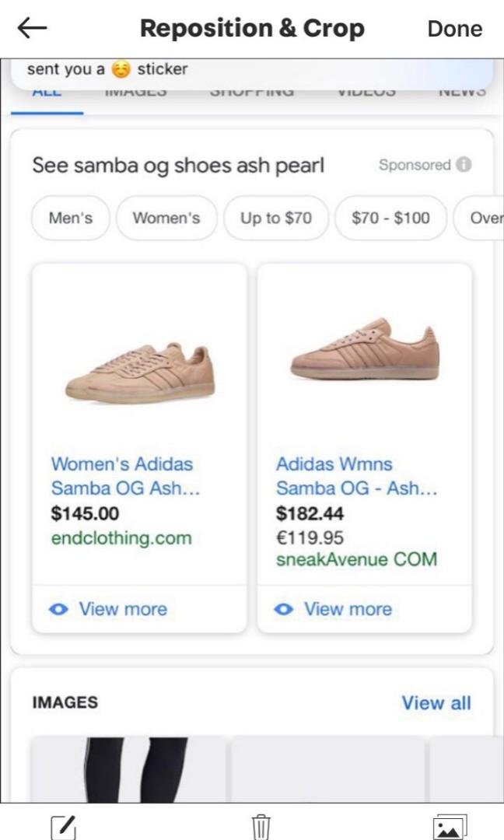Tap the Sponsored info icon
The height and width of the screenshot is (840, 504).
pos(464,165)
